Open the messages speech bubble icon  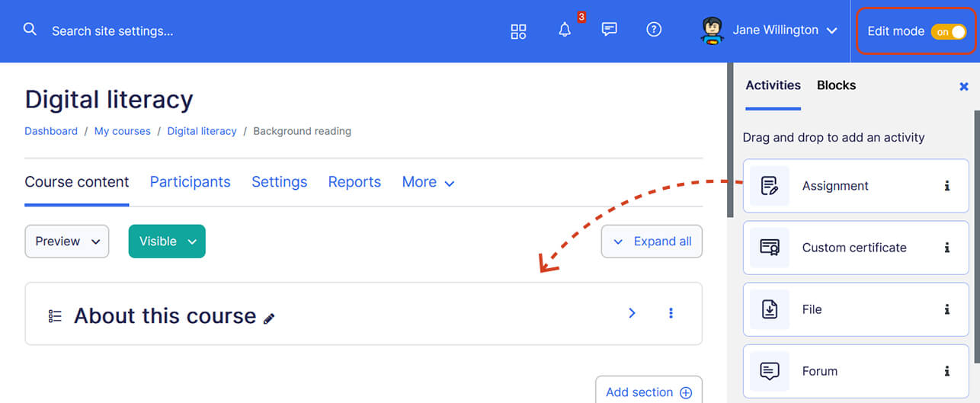(609, 30)
